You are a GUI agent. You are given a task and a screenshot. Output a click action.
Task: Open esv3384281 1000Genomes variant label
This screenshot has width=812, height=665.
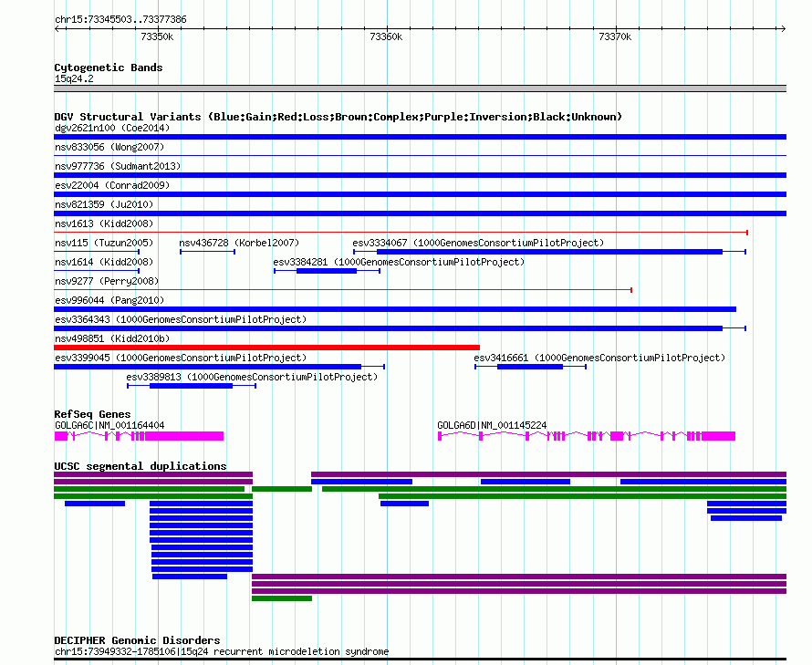399,262
